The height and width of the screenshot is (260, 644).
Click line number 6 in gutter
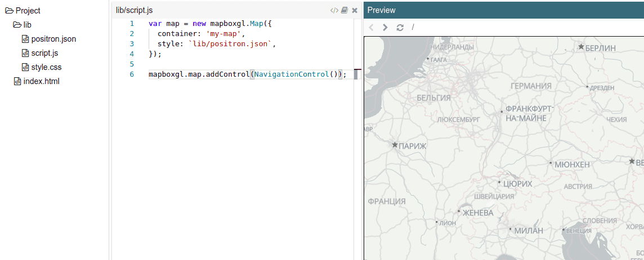point(131,74)
